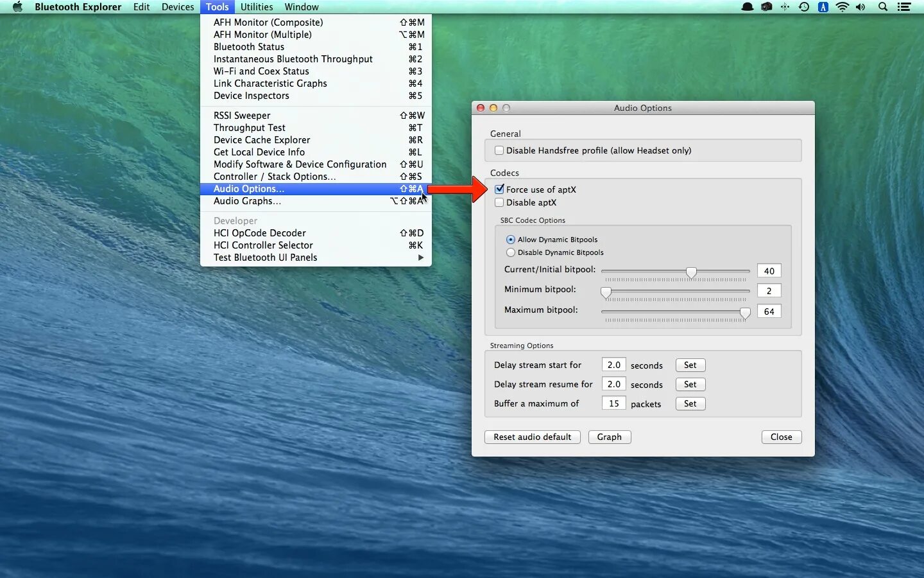Choose Wi-Fi and Coex Status item

click(316, 71)
